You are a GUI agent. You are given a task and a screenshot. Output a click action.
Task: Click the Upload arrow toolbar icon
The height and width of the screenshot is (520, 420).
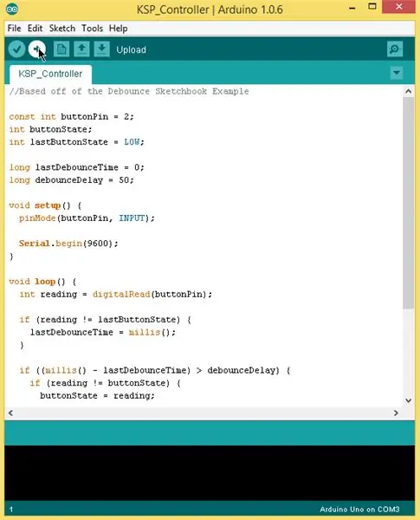point(36,49)
